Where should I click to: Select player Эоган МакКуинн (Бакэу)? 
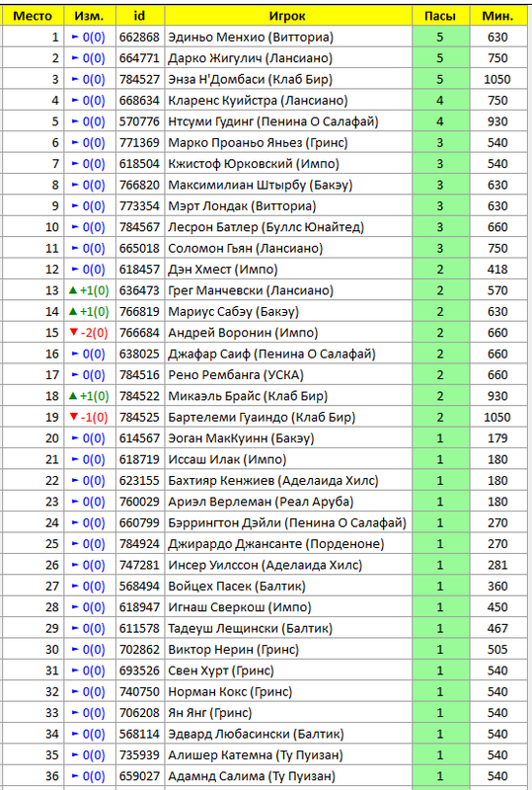click(241, 438)
